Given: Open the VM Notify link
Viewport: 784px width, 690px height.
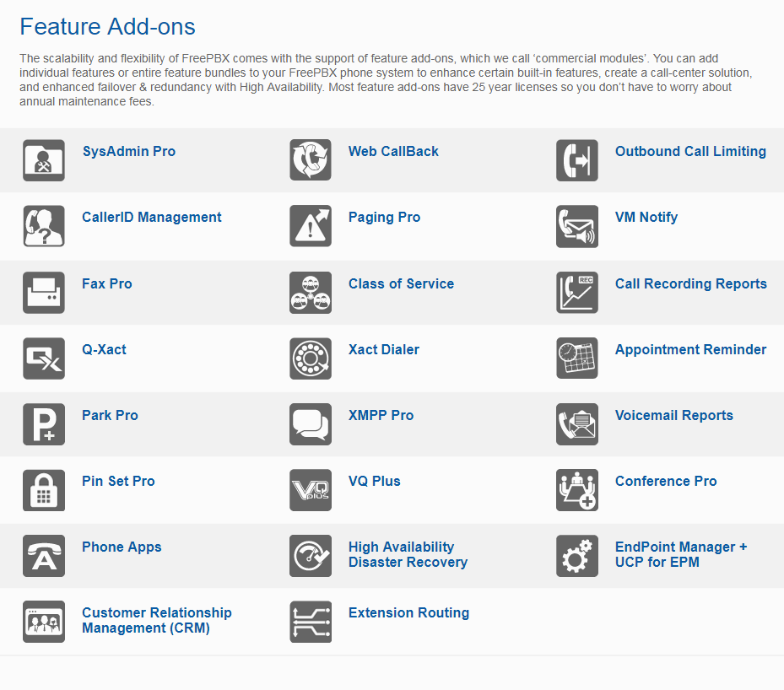Looking at the screenshot, I should pyautogui.click(x=646, y=218).
